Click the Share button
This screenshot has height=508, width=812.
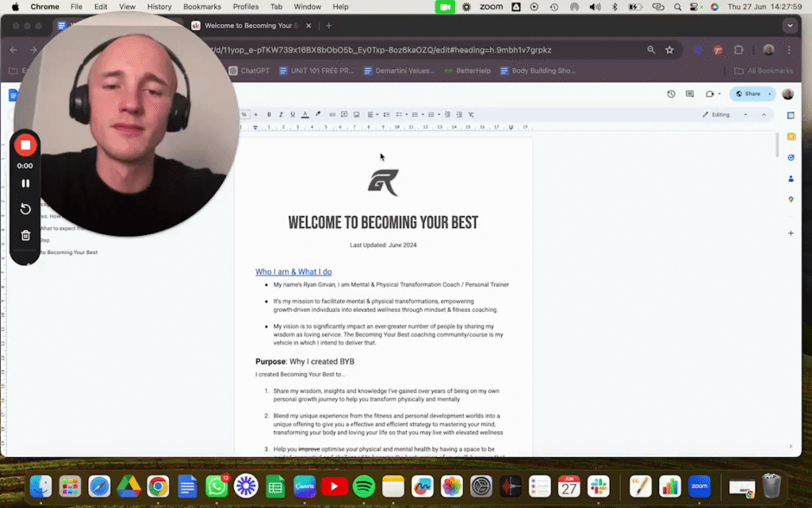pyautogui.click(x=750, y=94)
